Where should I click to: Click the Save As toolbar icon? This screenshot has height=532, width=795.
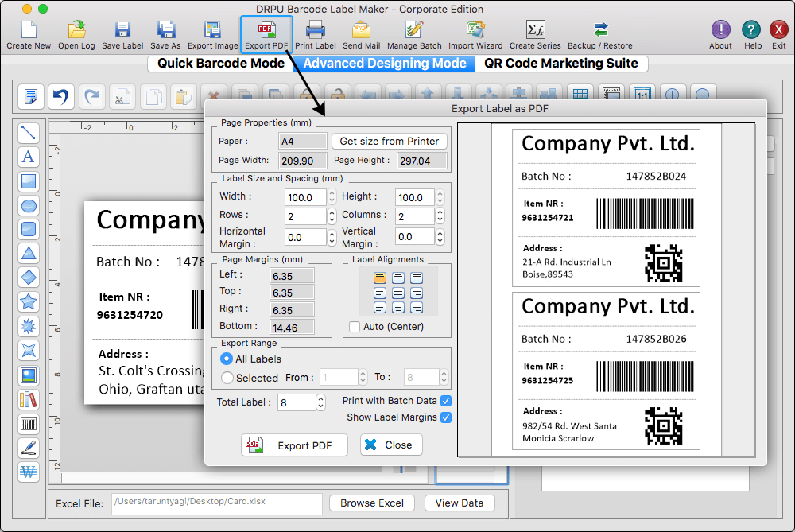165,34
